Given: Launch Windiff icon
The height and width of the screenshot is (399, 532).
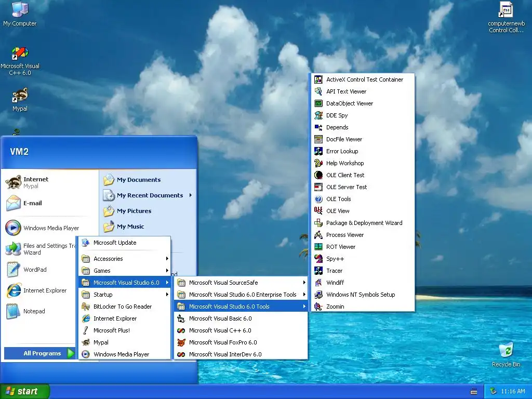Looking at the screenshot, I should (318, 282).
